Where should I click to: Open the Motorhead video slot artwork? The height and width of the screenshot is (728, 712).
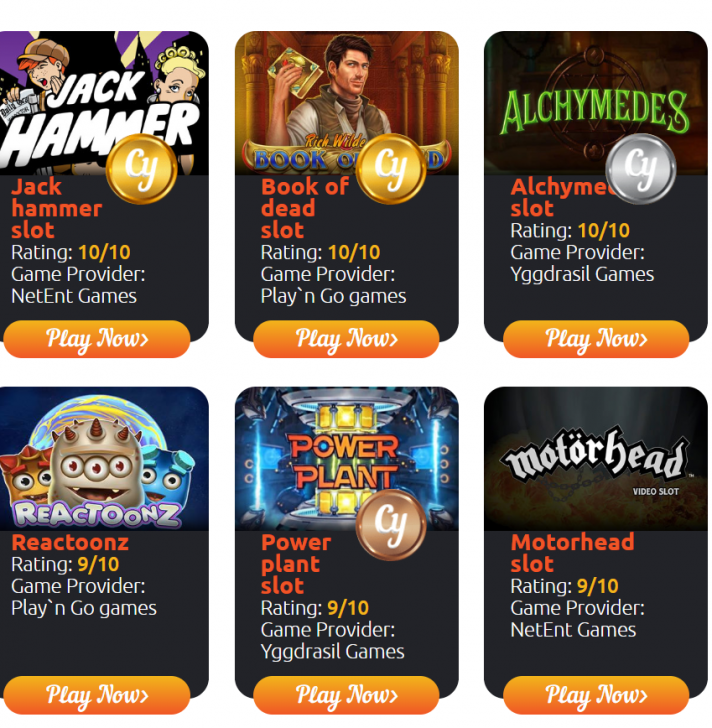coord(596,459)
